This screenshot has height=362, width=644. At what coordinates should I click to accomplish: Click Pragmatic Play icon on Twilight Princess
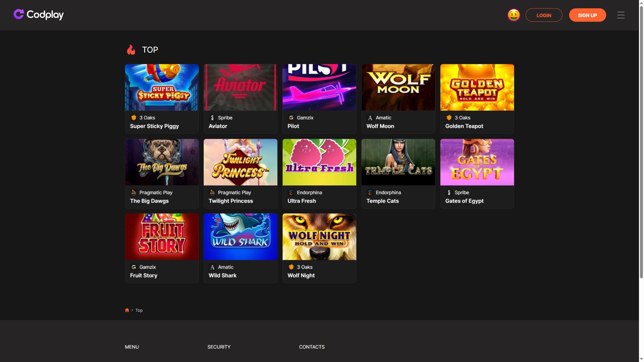212,192
